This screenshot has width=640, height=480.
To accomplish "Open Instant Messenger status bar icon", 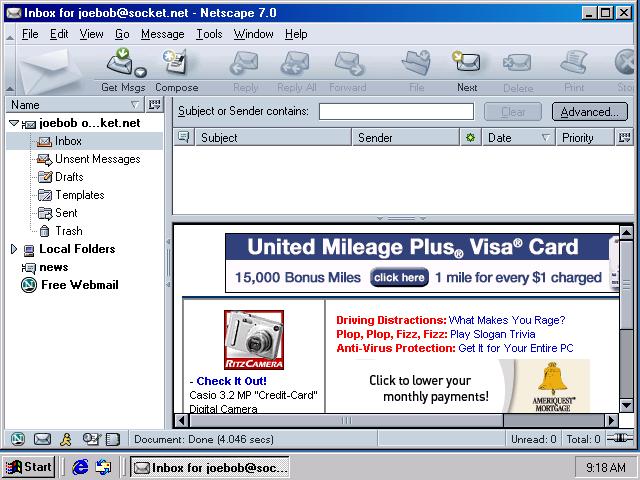I will (x=66, y=439).
